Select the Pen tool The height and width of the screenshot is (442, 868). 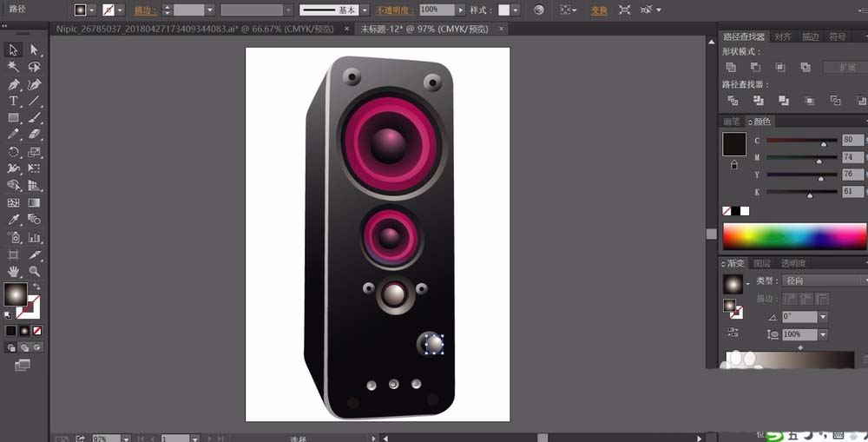coord(13,84)
